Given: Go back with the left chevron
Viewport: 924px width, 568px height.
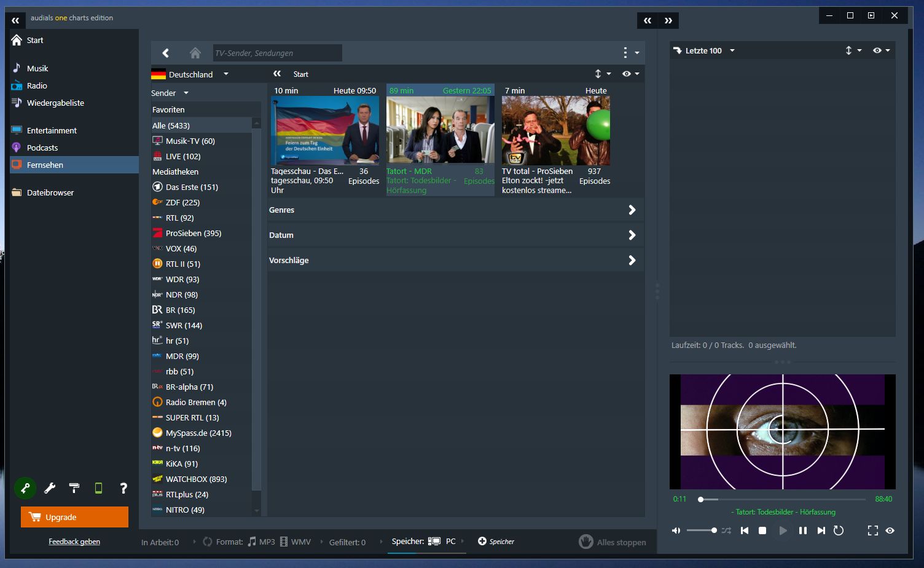Looking at the screenshot, I should (x=166, y=53).
